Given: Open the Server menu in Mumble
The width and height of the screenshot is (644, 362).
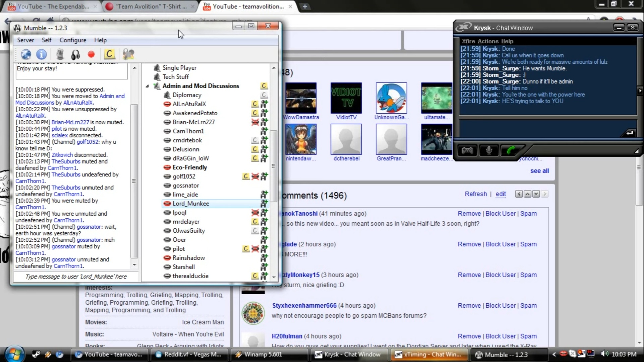Looking at the screenshot, I should pos(25,40).
